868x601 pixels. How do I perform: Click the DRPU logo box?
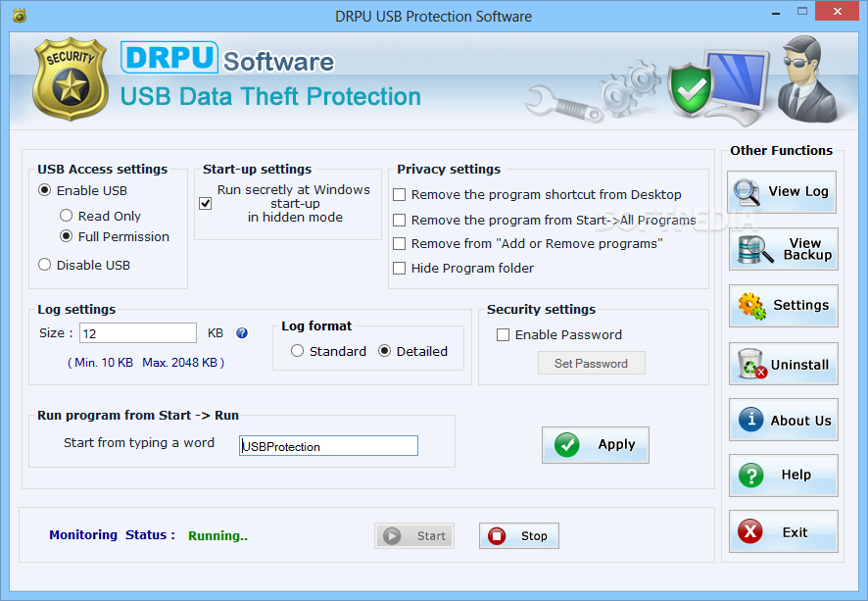coord(169,57)
